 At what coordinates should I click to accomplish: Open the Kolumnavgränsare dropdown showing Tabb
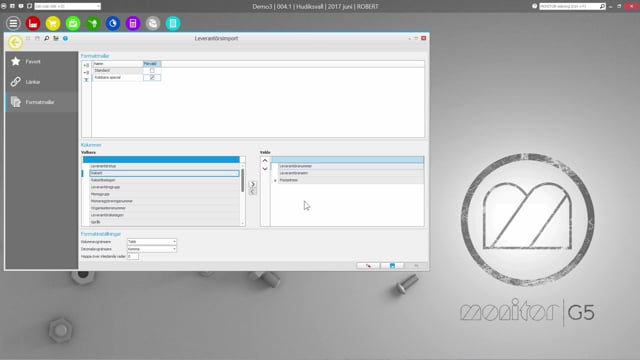[152, 242]
